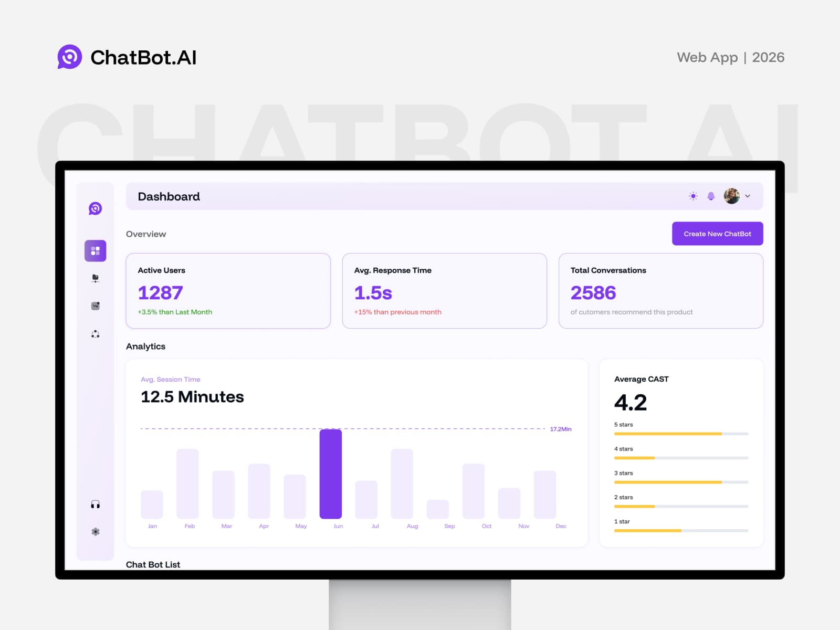Click the Feb bar in the chart

(187, 484)
